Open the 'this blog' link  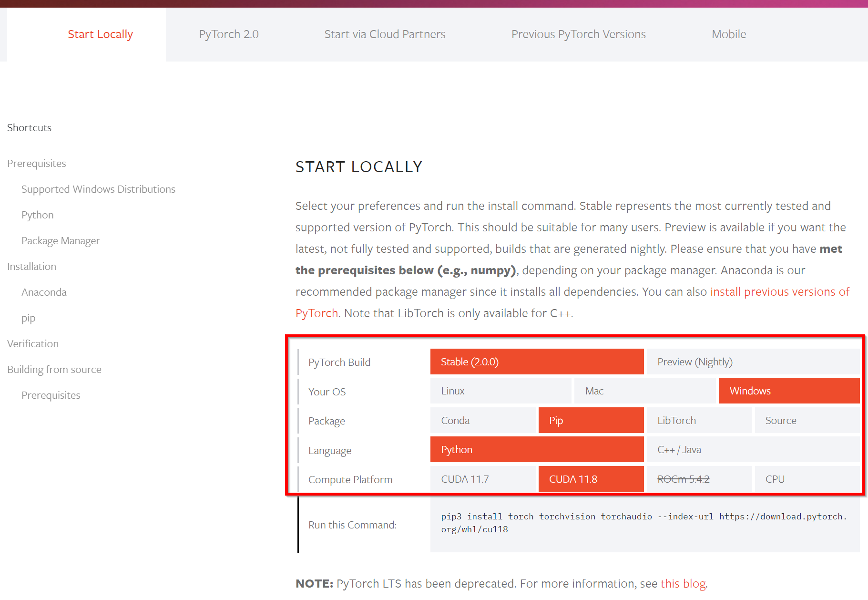(x=683, y=583)
